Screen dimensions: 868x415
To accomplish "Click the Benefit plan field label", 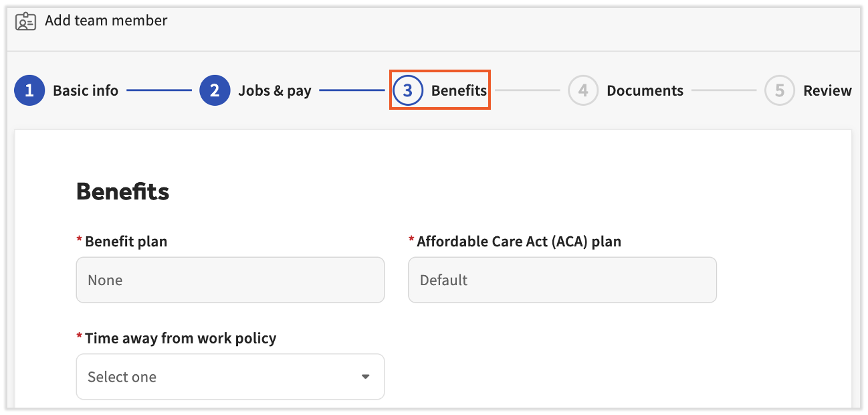I will [x=126, y=242].
